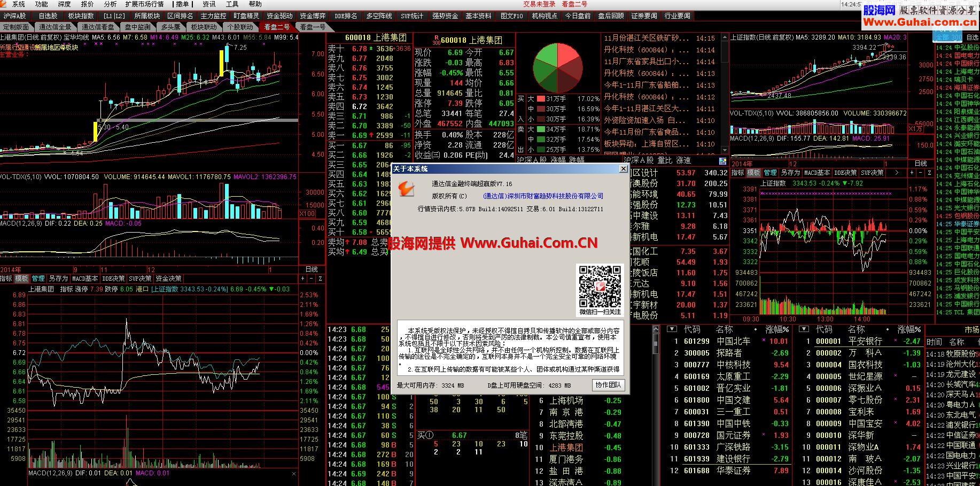Open the 系统 menu
This screenshot has height=486, width=980.
(x=18, y=4)
